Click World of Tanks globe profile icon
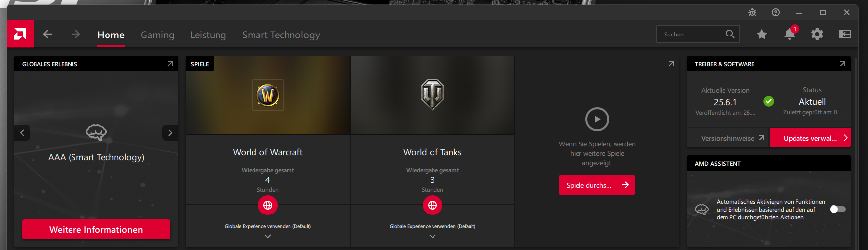Viewport: 868px width, 250px height. (433, 205)
